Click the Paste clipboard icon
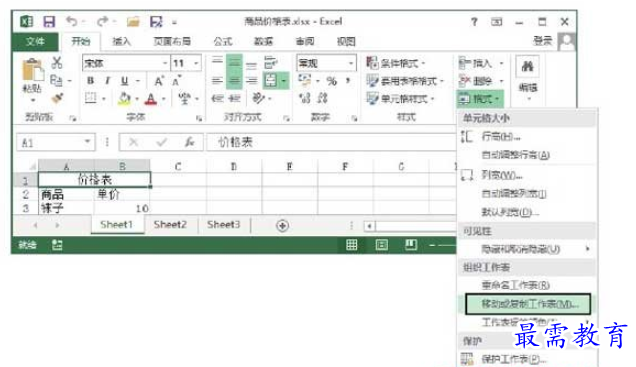The height and width of the screenshot is (367, 636). 32,70
